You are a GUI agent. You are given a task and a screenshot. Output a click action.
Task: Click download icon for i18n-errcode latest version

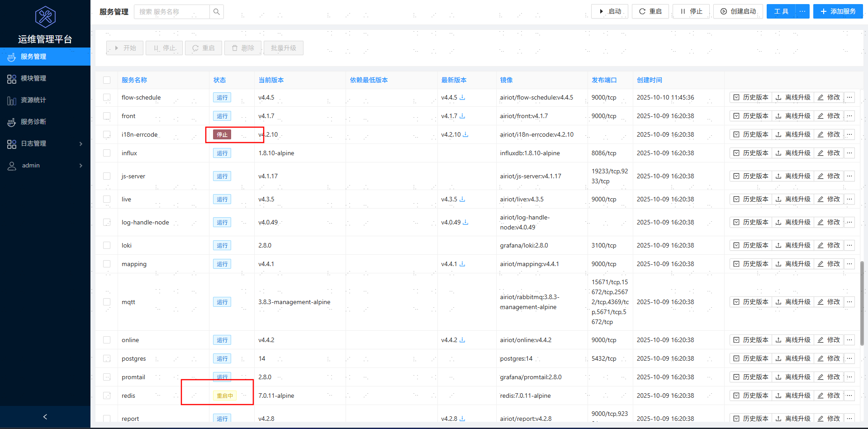pyautogui.click(x=465, y=134)
